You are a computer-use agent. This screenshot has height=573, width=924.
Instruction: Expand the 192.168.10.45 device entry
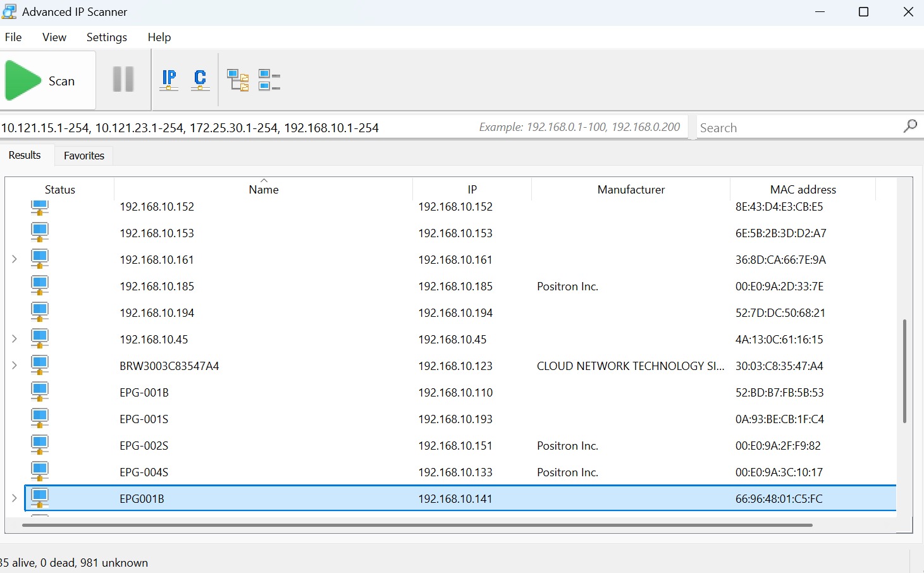coord(15,339)
